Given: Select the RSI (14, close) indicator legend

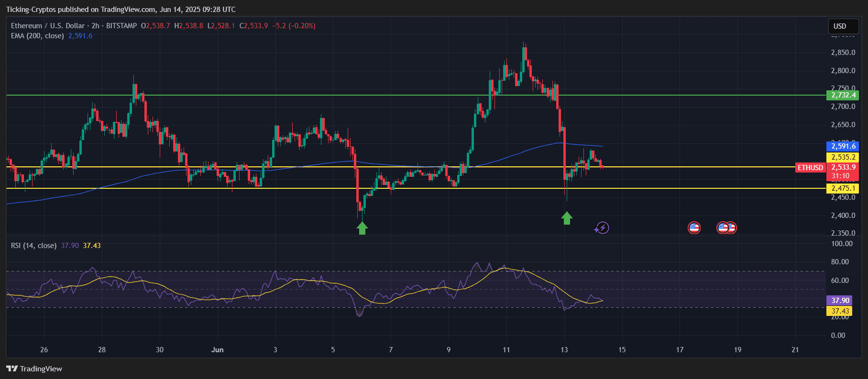Looking at the screenshot, I should point(33,246).
